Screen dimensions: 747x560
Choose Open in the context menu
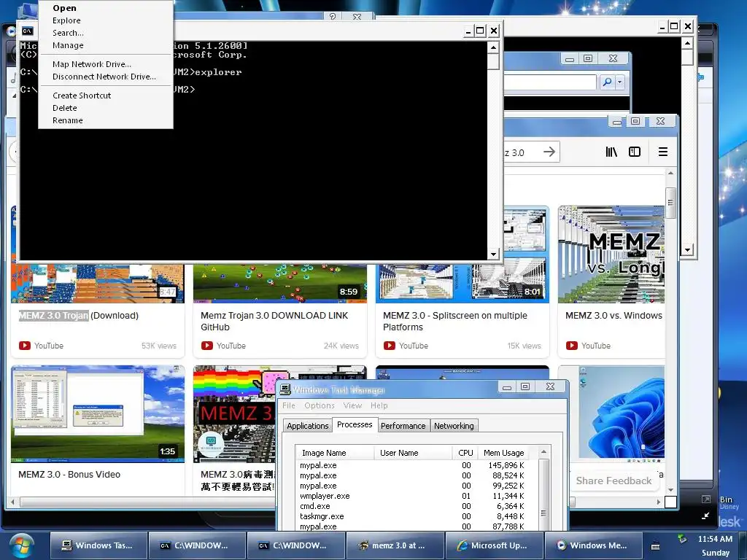point(106,8)
